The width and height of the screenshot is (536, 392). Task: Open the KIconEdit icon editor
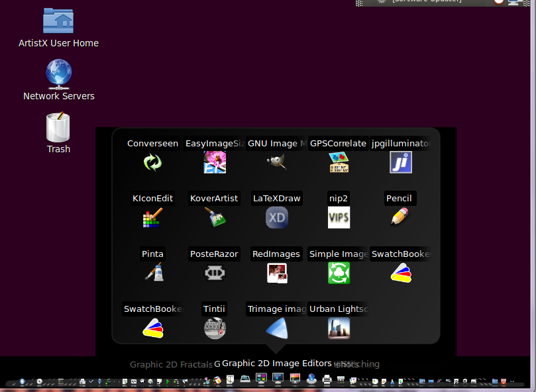click(153, 217)
